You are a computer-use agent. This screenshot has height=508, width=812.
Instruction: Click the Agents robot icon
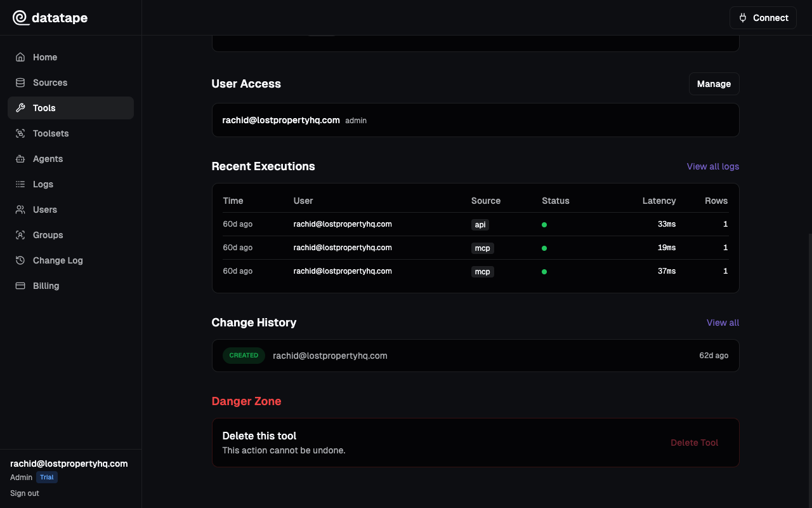(20, 159)
